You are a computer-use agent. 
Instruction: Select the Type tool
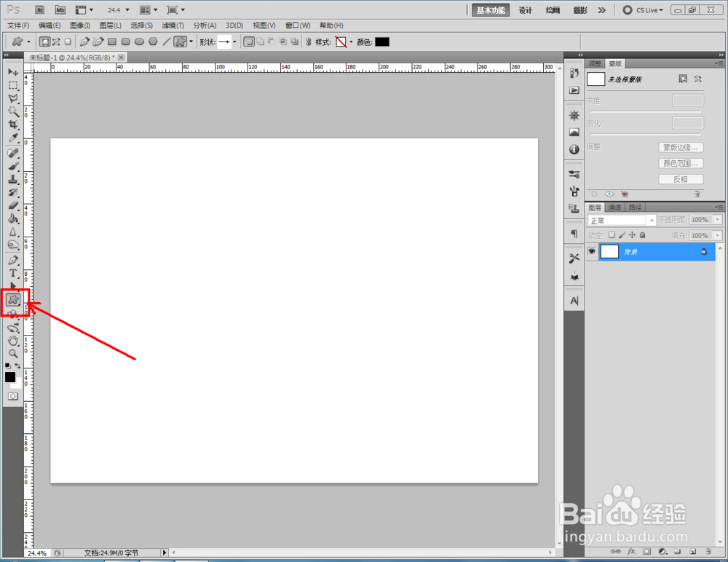[13, 273]
